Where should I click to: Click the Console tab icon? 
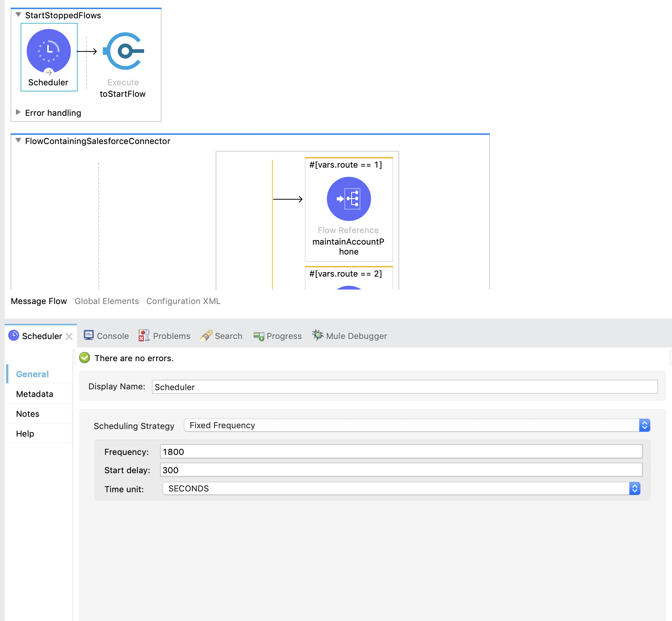coord(89,335)
